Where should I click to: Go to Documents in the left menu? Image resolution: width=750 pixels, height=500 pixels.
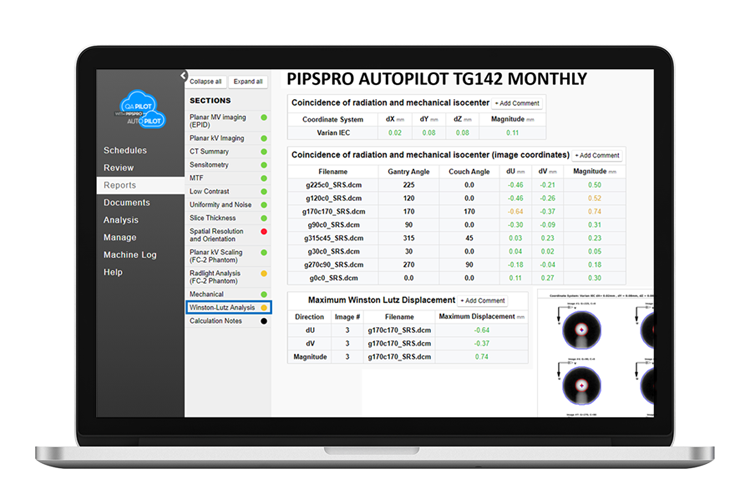(x=127, y=202)
